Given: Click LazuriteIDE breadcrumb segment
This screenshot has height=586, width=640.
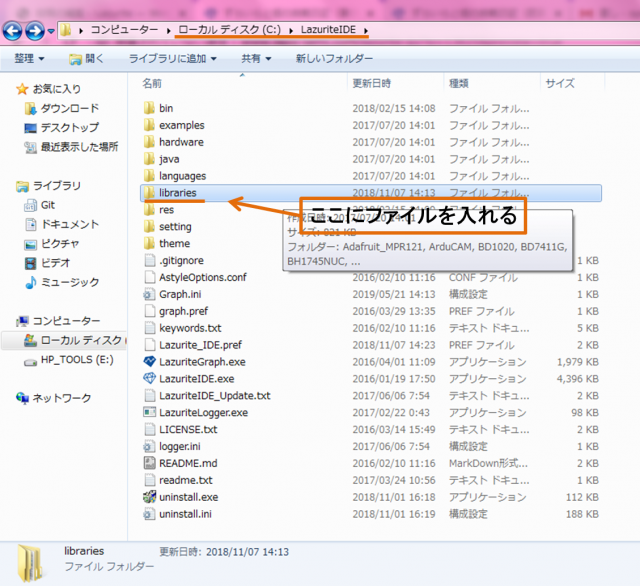Looking at the screenshot, I should click(328, 30).
